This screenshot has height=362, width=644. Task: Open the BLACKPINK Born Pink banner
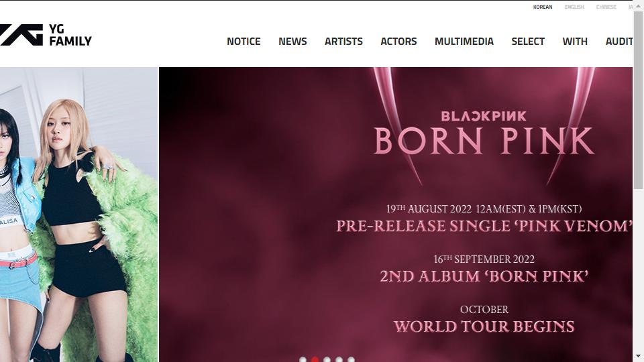click(396, 215)
